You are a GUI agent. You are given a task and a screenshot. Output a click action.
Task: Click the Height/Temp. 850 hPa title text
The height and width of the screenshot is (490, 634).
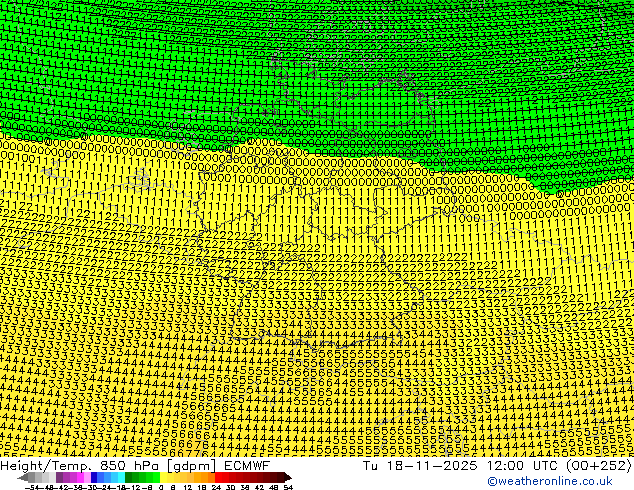point(81,465)
